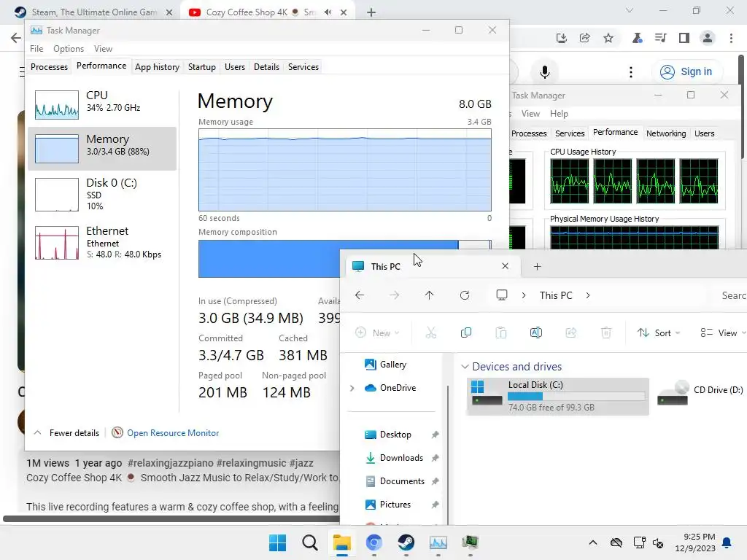
Task: Open Services tab in old Task Manager
Action: 570,133
